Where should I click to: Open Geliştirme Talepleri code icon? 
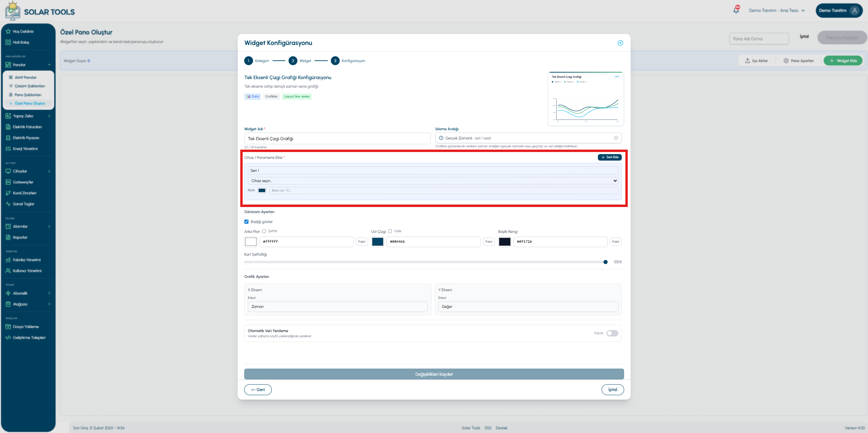[8, 338]
